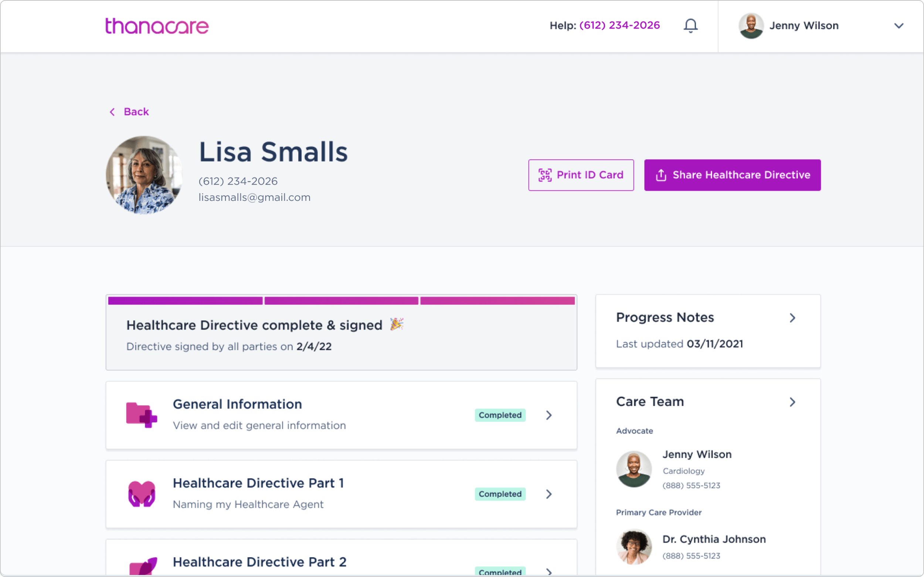Viewport: 924px width, 577px height.
Task: Click Lisa Smalls' profile photo
Action: coord(144,175)
